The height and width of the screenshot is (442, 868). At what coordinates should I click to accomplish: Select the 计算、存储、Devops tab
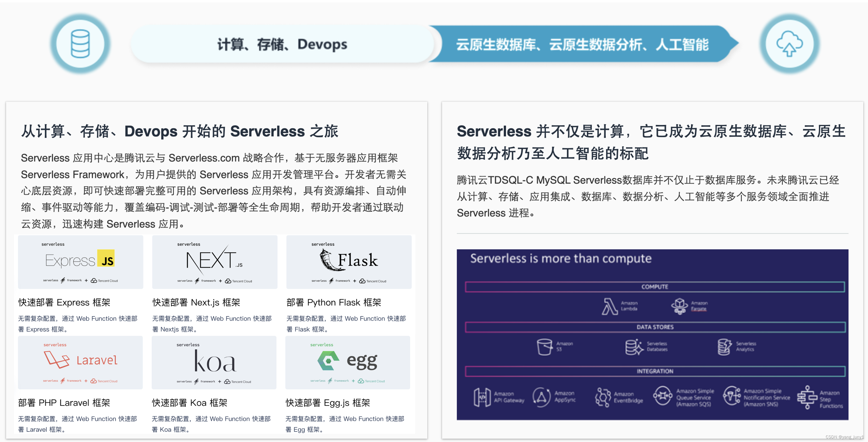[x=282, y=44]
